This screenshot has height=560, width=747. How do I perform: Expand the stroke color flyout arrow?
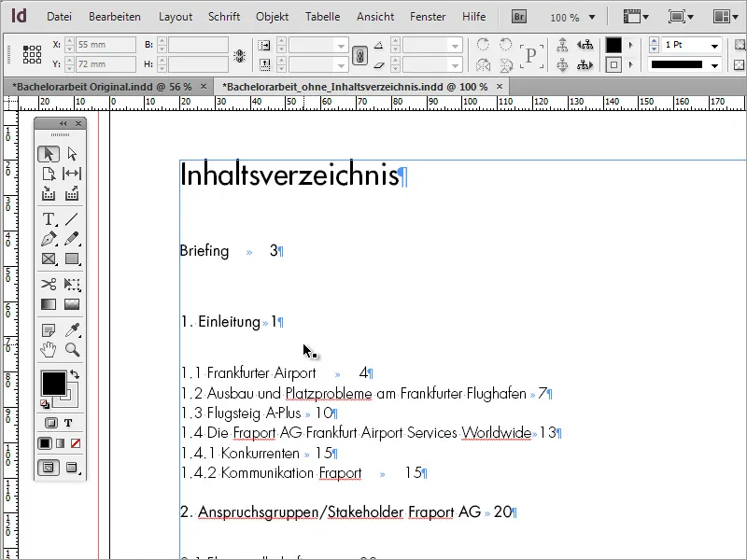tap(631, 64)
